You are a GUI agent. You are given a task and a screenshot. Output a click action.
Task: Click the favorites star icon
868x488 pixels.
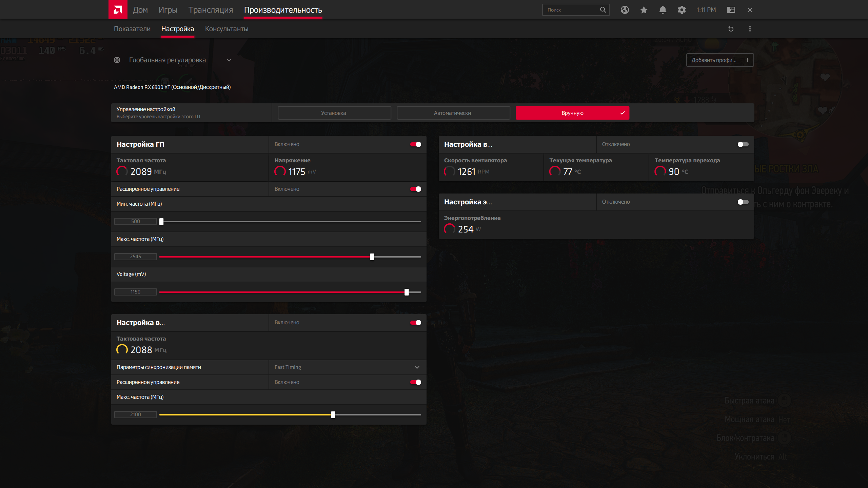pyautogui.click(x=644, y=10)
